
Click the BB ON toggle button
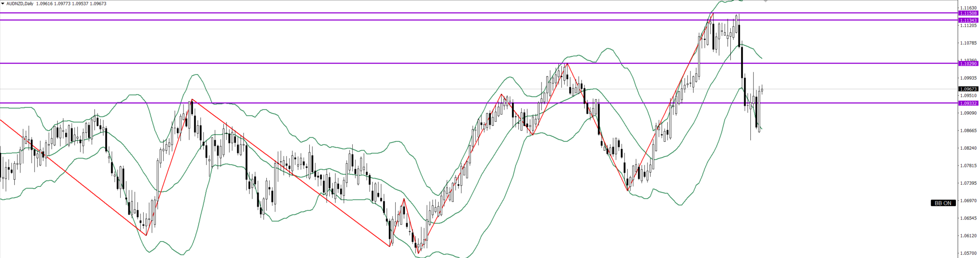click(x=943, y=203)
